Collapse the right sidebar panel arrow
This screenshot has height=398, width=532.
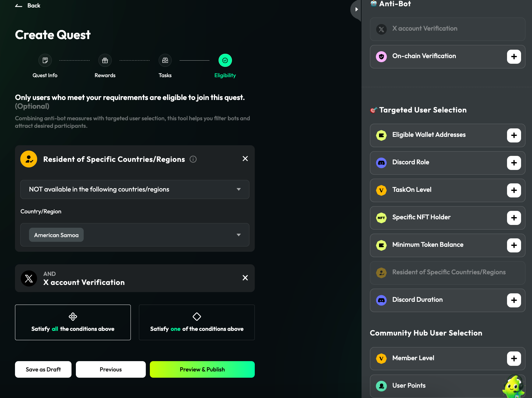(356, 9)
